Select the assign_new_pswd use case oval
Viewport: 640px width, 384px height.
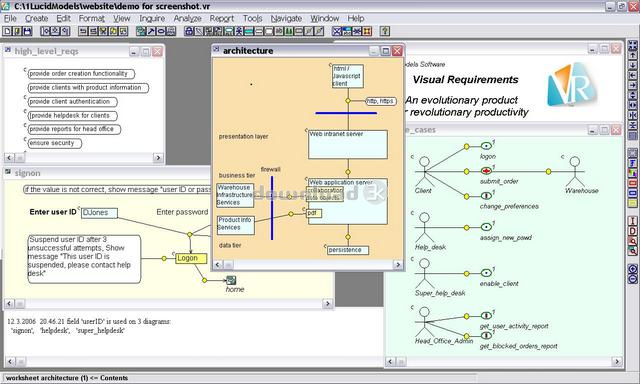[486, 227]
